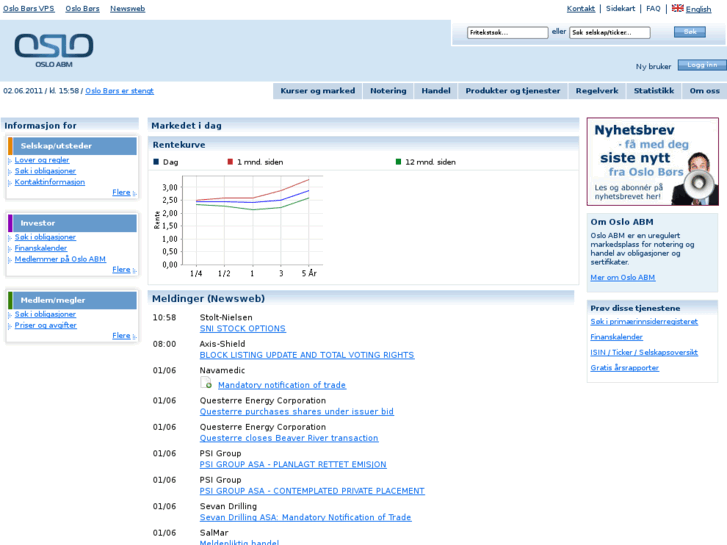Open Kontaktinformasjon link

click(50, 182)
